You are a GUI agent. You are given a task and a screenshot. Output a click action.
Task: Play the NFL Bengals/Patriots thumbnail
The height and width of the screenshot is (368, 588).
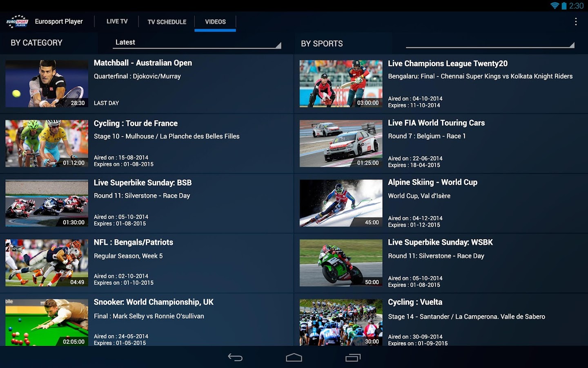pos(47,263)
